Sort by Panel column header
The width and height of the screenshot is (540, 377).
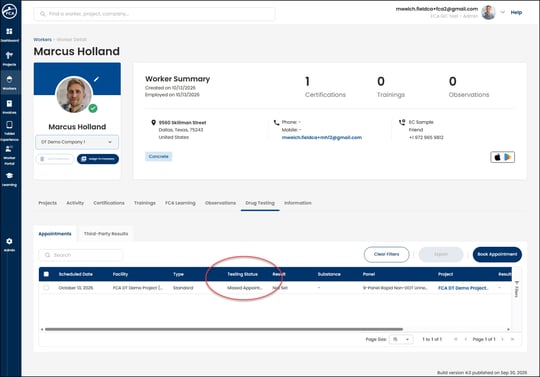pos(368,274)
